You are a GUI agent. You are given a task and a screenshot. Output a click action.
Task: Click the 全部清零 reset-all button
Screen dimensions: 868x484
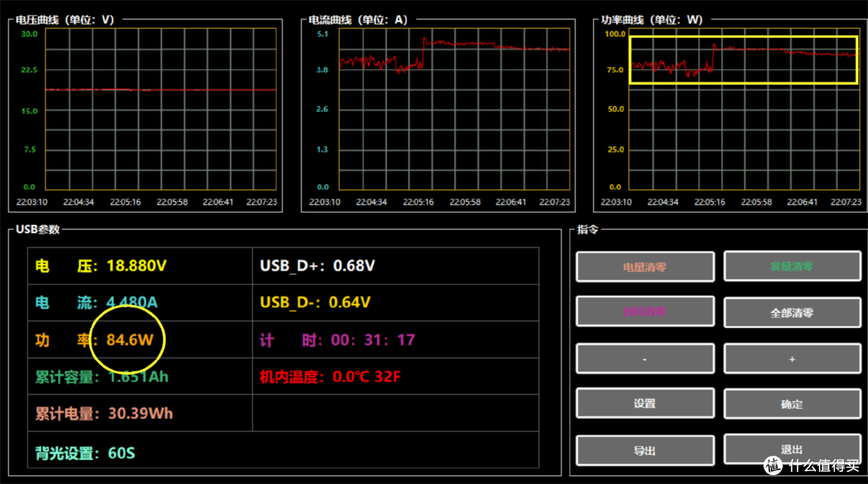coord(792,313)
